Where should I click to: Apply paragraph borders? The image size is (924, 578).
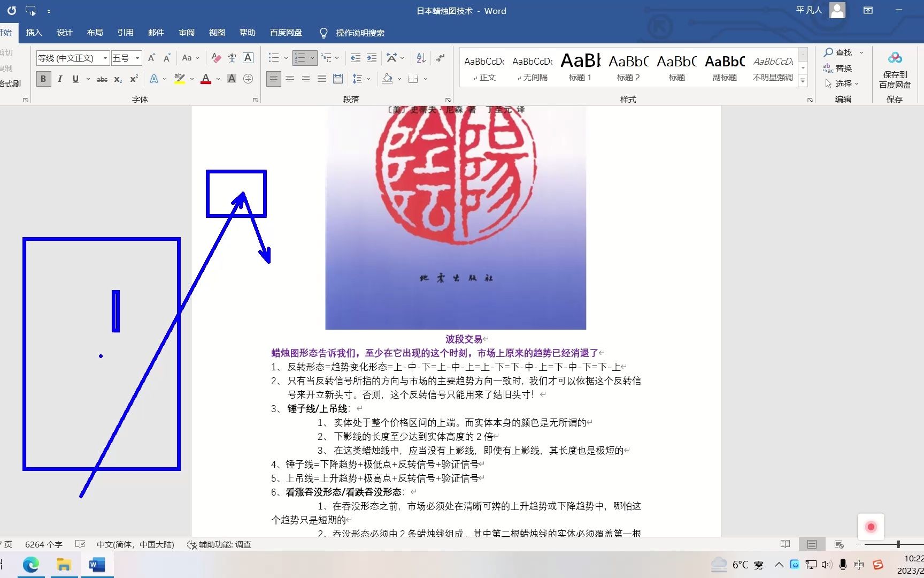(413, 79)
